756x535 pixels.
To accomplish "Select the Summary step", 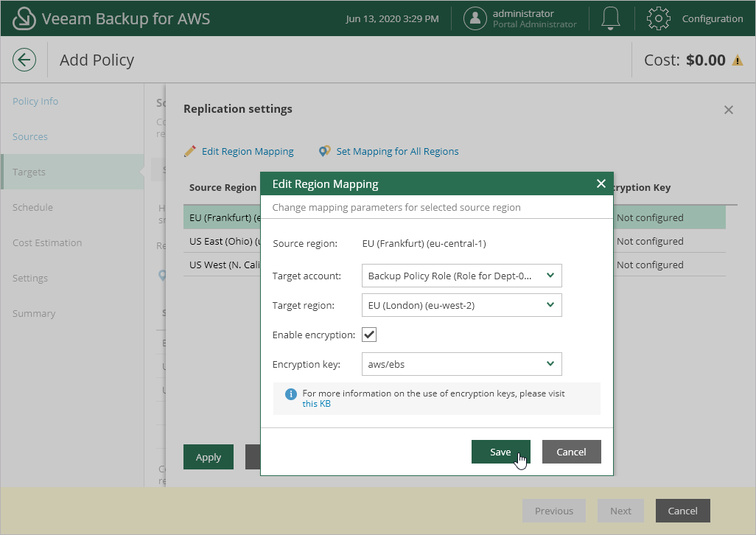I will (x=34, y=313).
